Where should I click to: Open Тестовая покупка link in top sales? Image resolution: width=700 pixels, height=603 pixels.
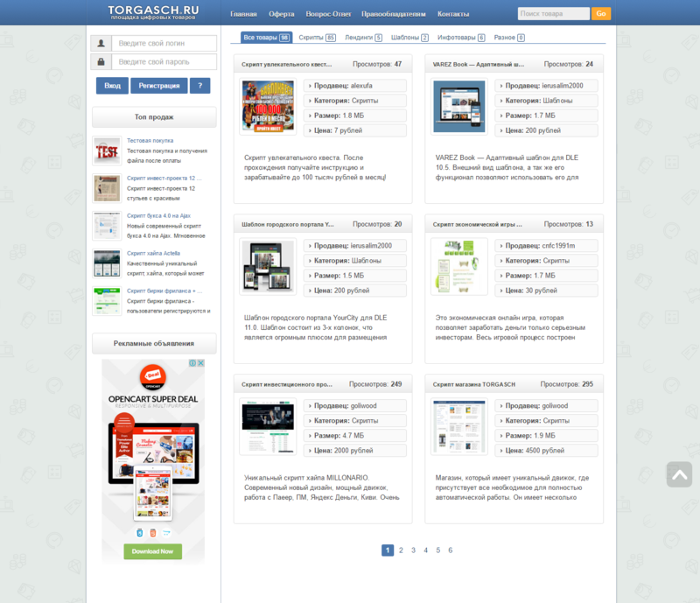(150, 141)
